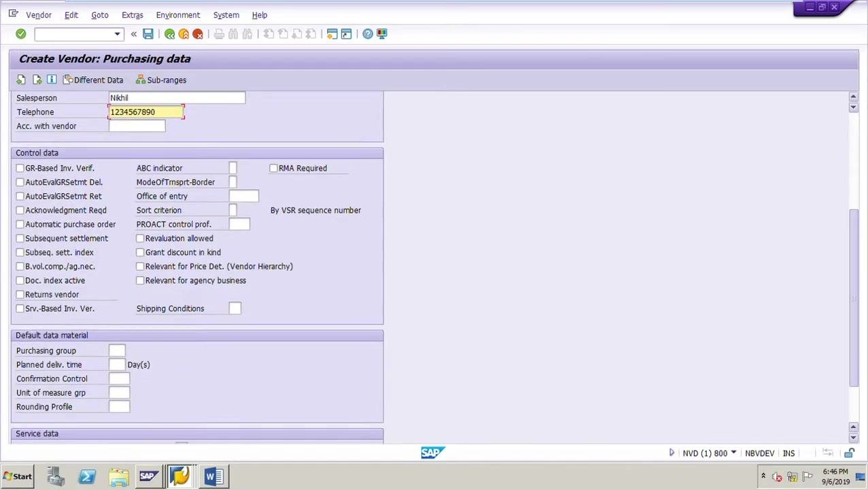Screen dimensions: 868x490
Task: Open the Goto menu
Action: (x=99, y=15)
